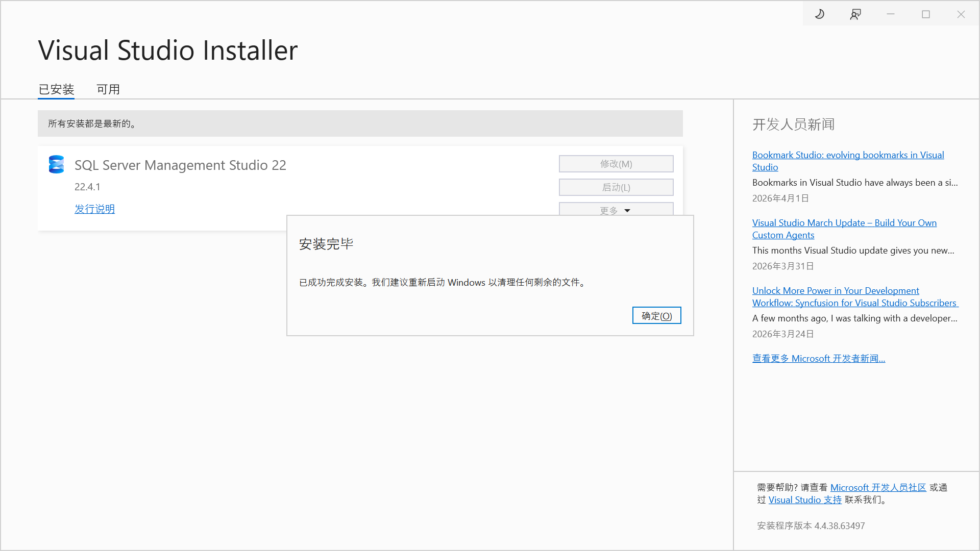Viewport: 980px width, 551px height.
Task: Open the Bookmark Studio news article
Action: [x=848, y=155]
